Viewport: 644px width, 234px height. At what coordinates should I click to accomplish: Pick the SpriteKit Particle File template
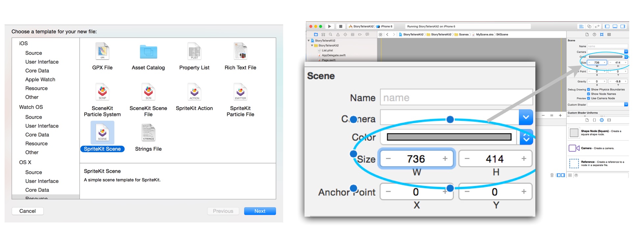coord(240,92)
